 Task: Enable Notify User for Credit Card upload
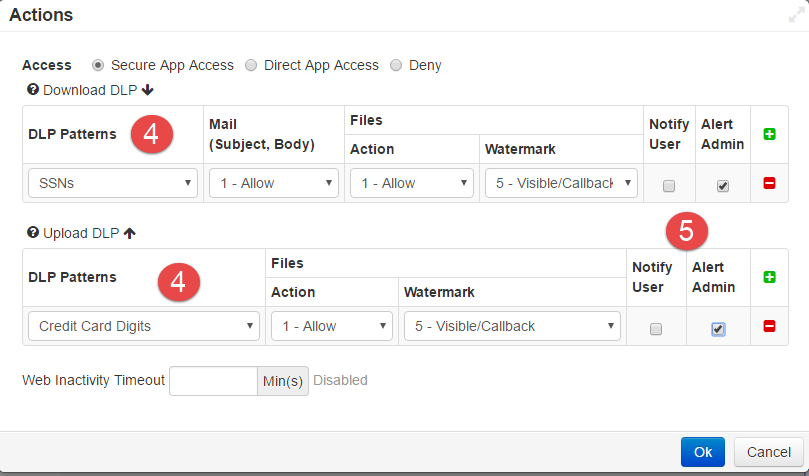[x=656, y=329]
